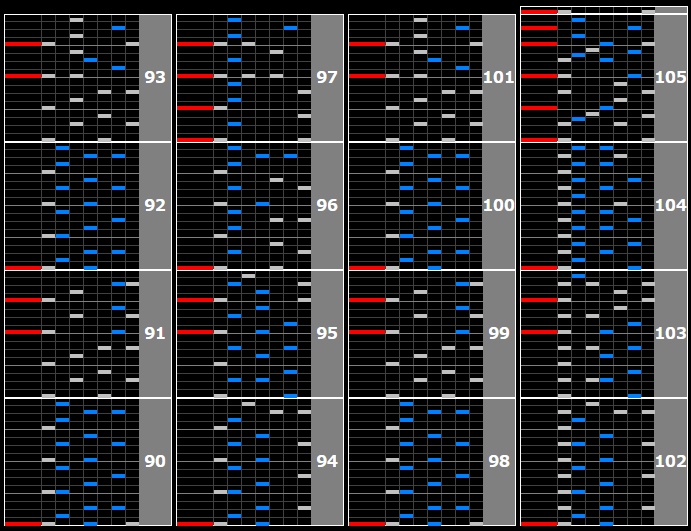The image size is (691, 531).
Task: Select the note grid of measure 97
Action: pos(244,78)
